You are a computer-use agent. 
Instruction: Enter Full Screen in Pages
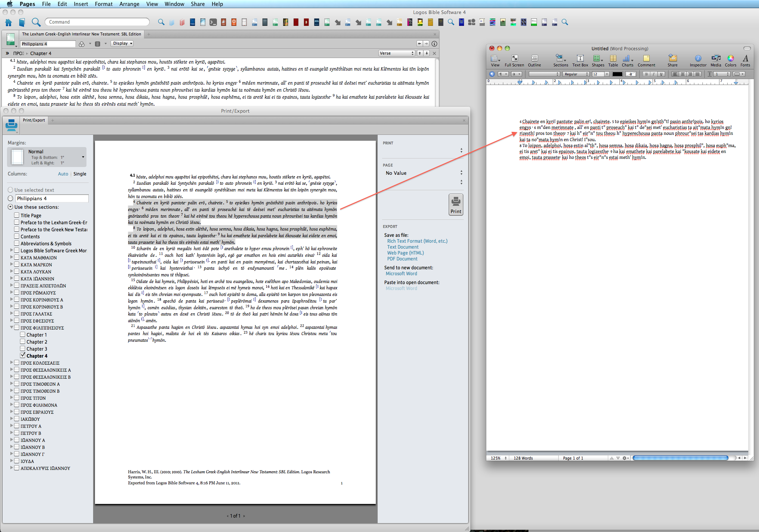coord(514,61)
